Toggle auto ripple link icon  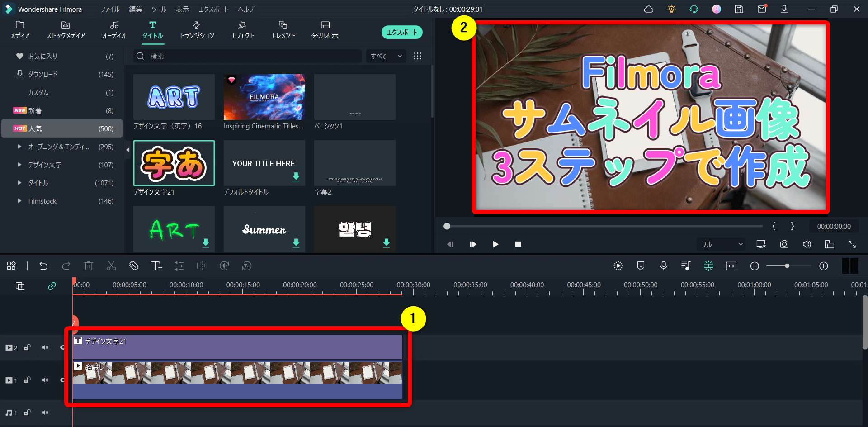[52, 286]
